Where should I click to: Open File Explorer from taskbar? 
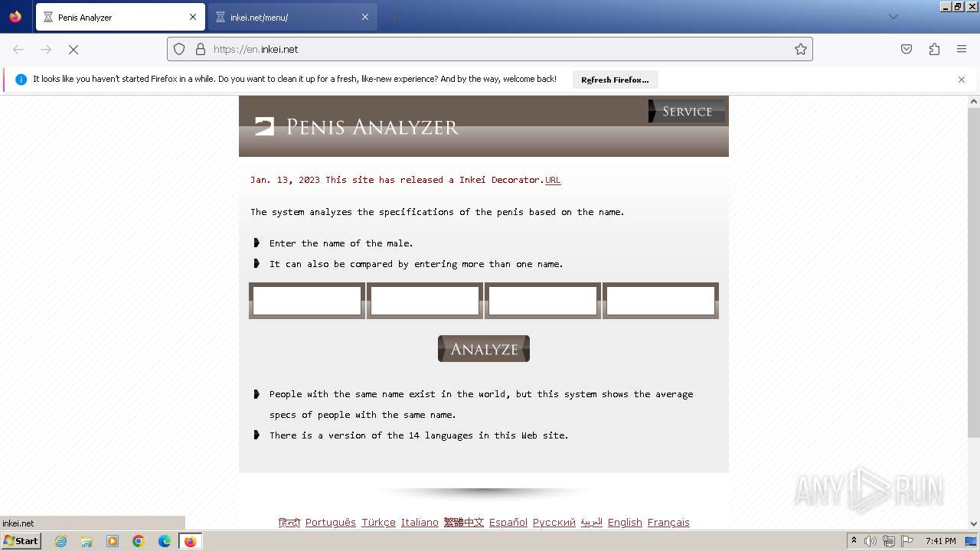pyautogui.click(x=87, y=541)
